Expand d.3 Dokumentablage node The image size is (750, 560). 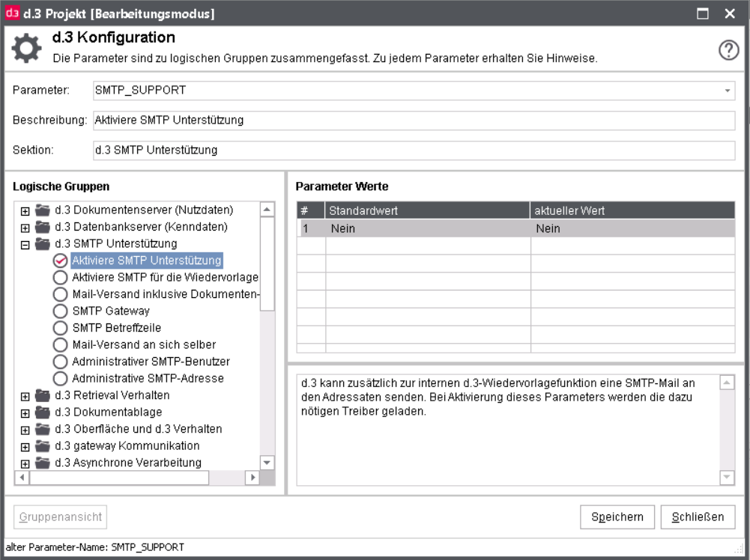click(25, 413)
